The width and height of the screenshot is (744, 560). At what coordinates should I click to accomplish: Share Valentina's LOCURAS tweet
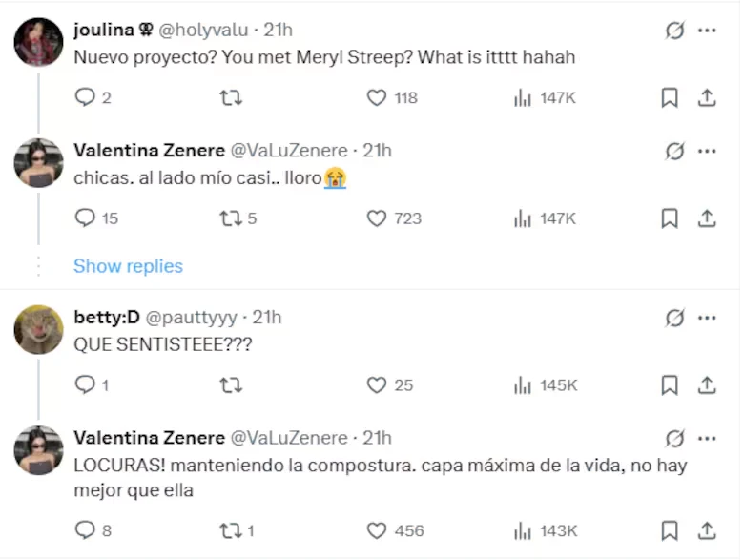pyautogui.click(x=707, y=530)
